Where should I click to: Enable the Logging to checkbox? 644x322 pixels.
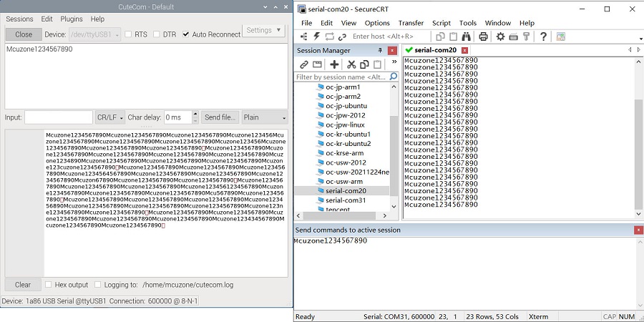coord(98,284)
